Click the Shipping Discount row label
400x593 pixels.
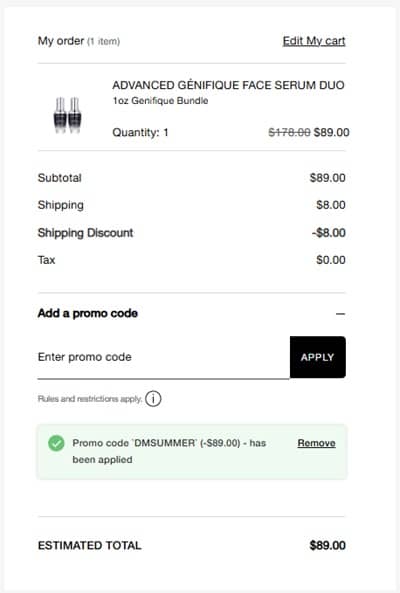click(85, 233)
